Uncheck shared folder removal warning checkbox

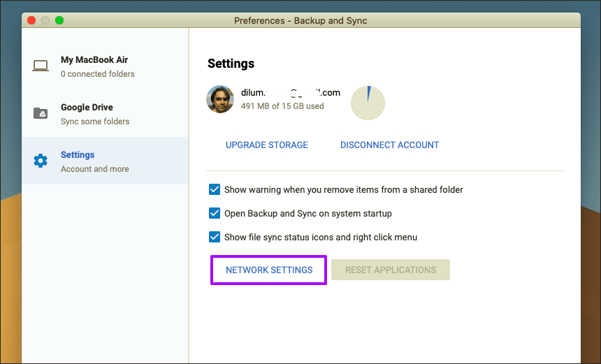click(215, 189)
